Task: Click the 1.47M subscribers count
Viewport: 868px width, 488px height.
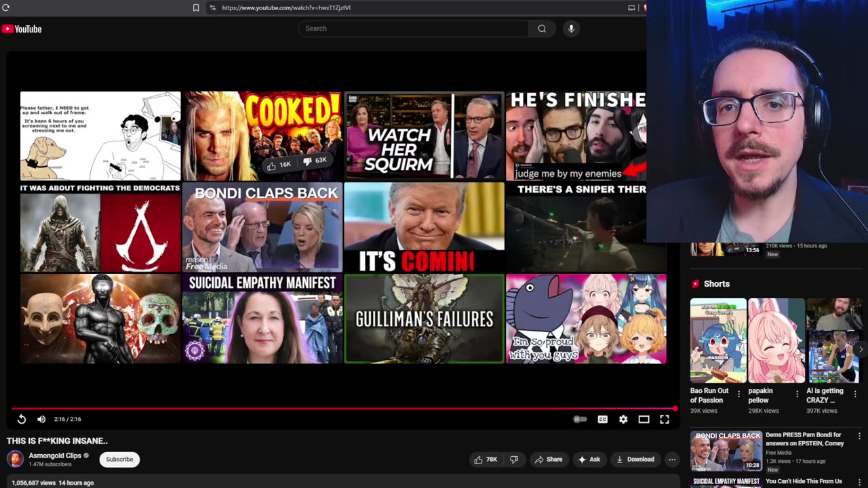Action: point(50,464)
